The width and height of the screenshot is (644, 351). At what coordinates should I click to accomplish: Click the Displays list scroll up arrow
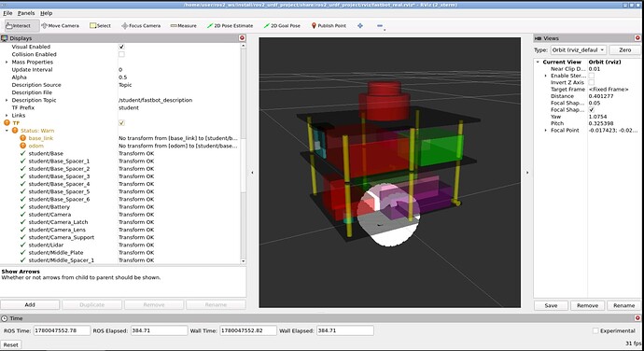click(x=244, y=46)
